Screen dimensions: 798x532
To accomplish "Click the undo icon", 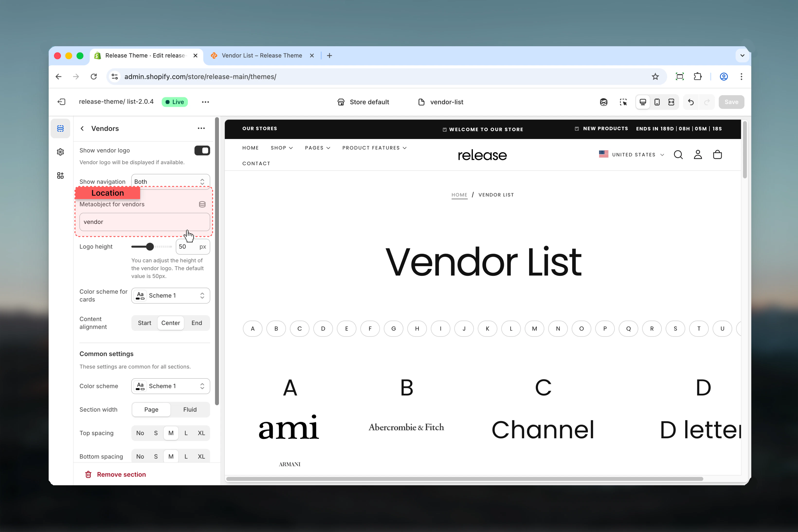I will pos(690,102).
